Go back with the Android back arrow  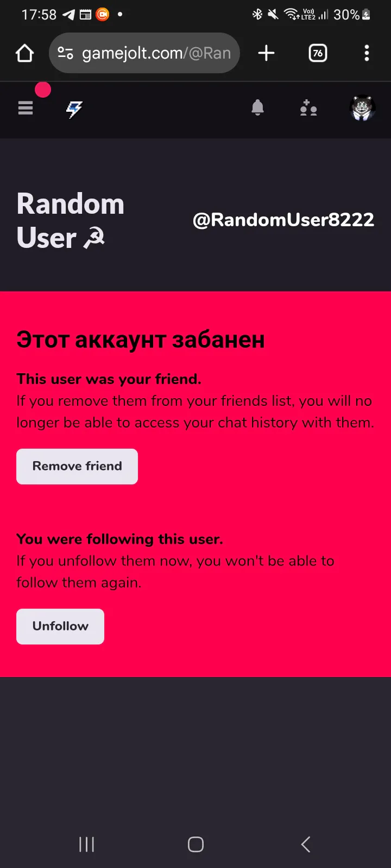click(x=306, y=844)
